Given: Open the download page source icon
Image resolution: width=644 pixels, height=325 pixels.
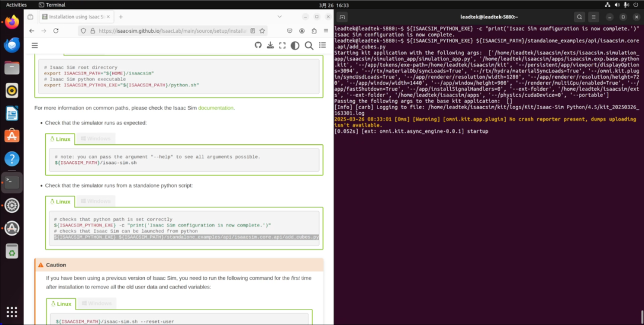Looking at the screenshot, I should click(x=270, y=45).
